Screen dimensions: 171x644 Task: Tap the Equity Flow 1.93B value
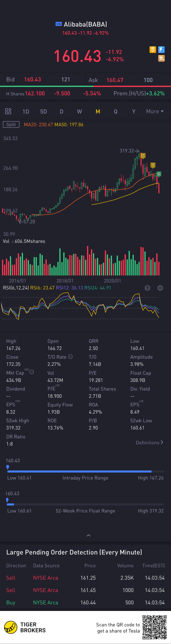coord(54,412)
